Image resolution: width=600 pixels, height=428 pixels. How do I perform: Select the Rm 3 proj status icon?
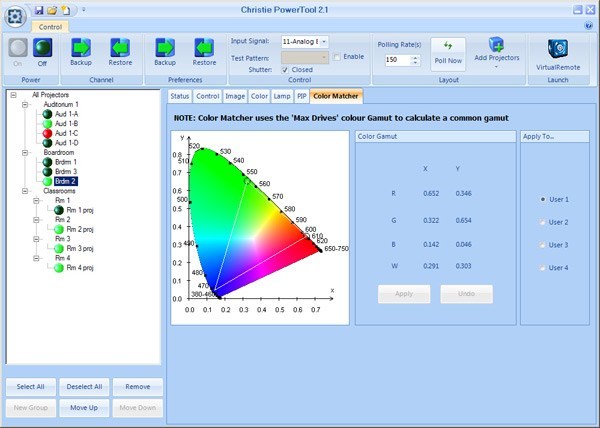tap(59, 248)
